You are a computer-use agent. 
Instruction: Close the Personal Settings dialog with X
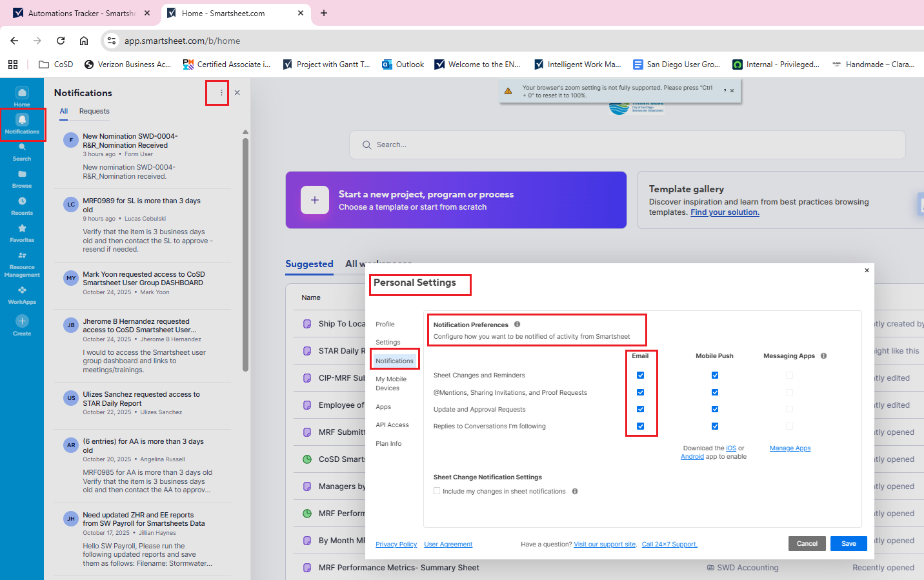[867, 270]
